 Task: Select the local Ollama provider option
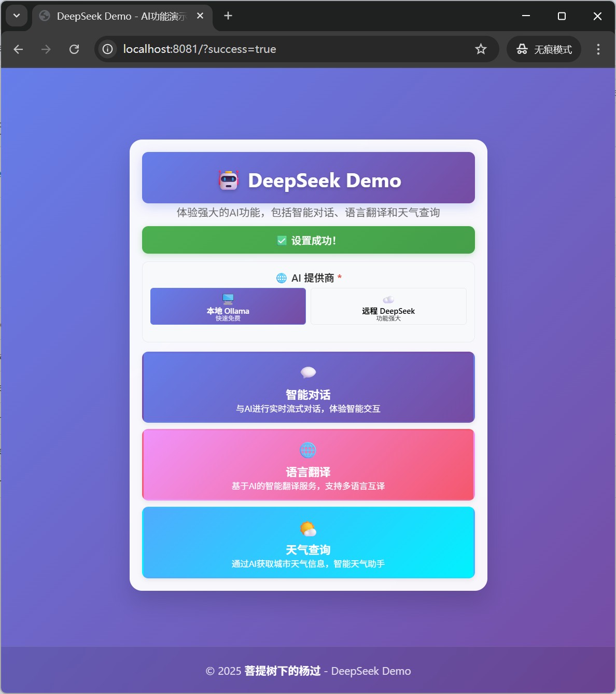point(228,307)
